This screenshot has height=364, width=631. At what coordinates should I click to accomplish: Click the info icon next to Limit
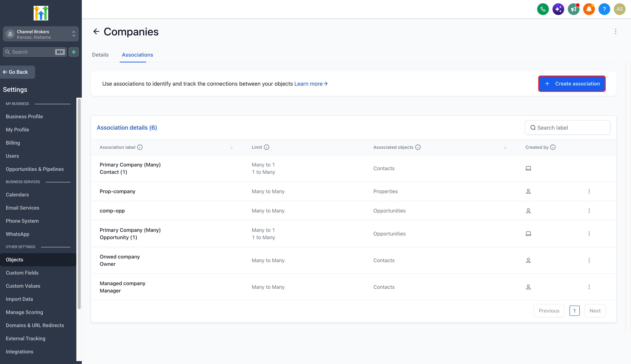267,147
